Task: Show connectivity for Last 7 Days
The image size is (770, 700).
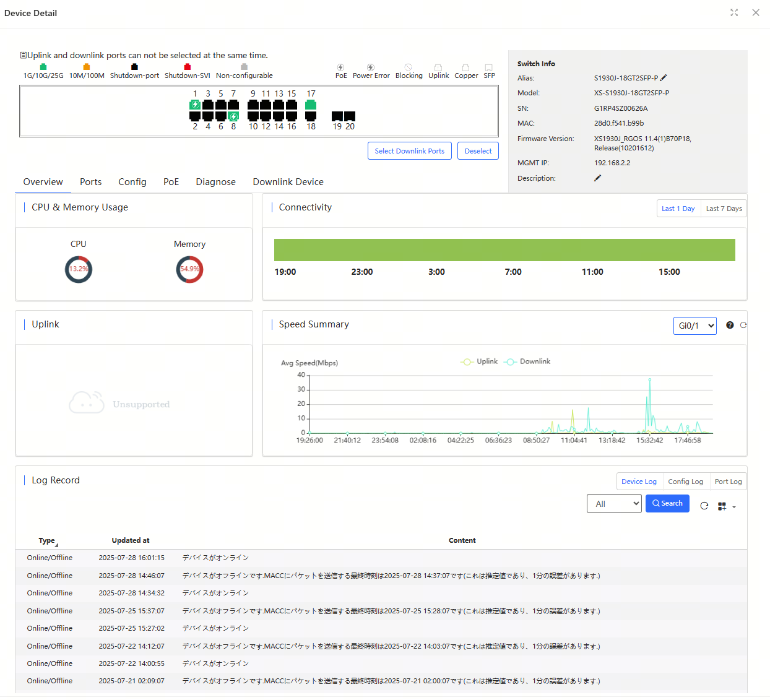Action: 724,209
